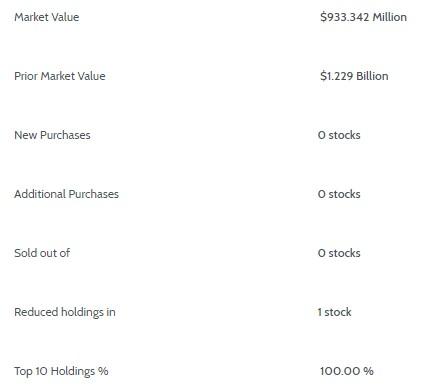This screenshot has width=435, height=389.
Task: Click the Prior Market Value label
Action: point(60,76)
